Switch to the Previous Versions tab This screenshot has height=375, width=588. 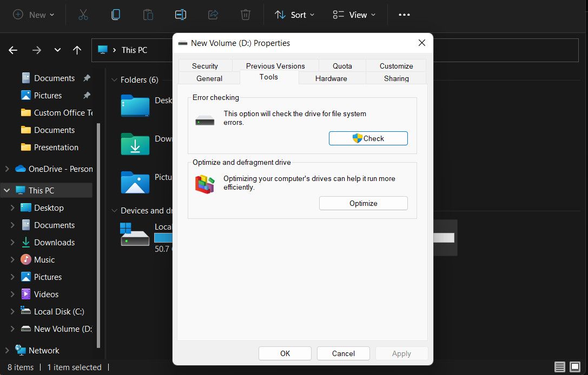coord(275,66)
